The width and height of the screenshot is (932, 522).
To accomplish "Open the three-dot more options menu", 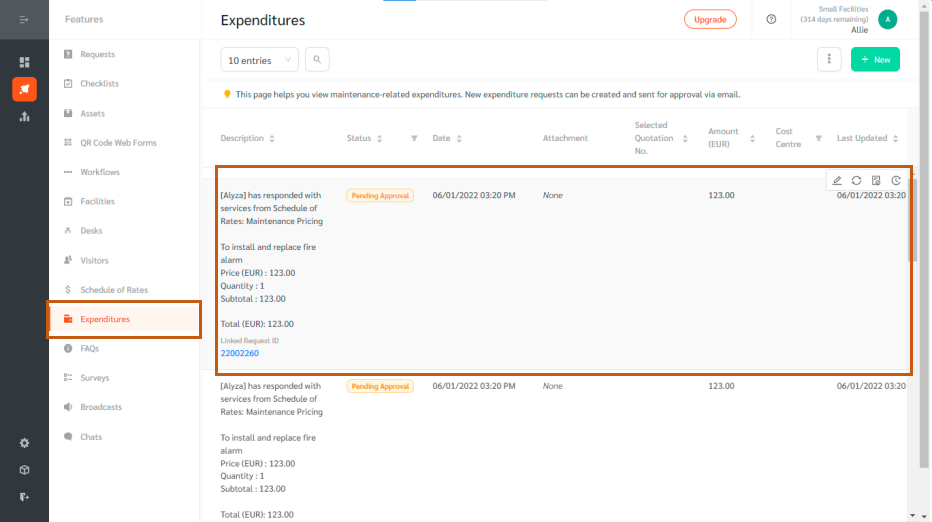I will (x=829, y=59).
